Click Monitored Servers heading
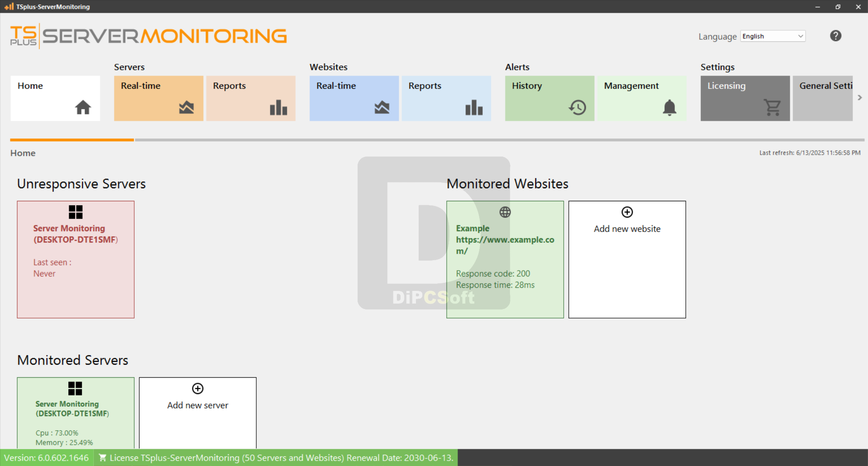This screenshot has width=868, height=466. [73, 360]
